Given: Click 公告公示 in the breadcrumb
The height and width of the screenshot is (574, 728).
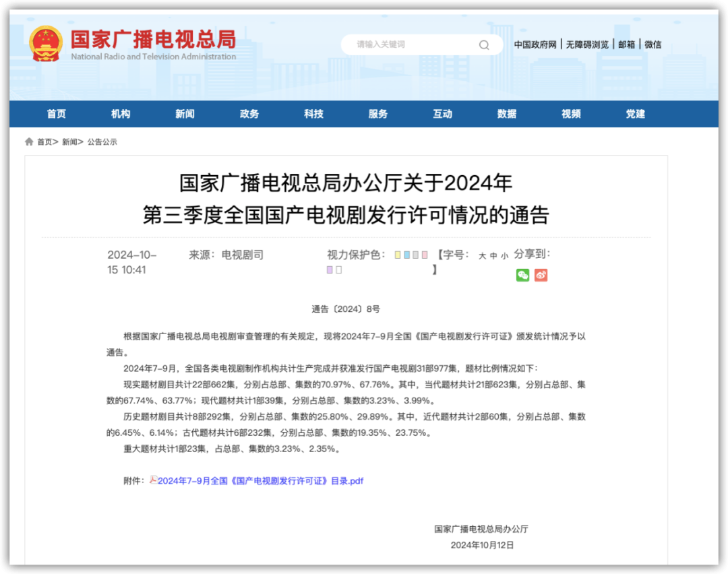Looking at the screenshot, I should (x=102, y=142).
